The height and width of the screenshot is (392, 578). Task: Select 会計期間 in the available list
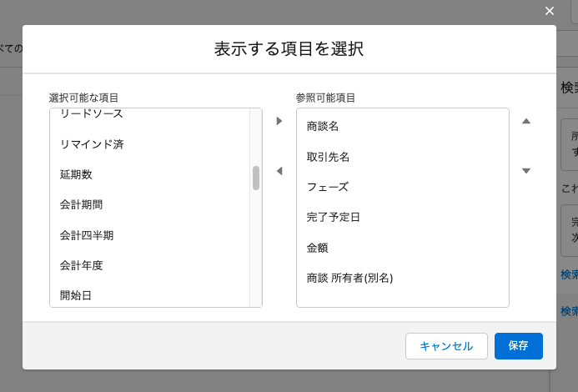(149, 204)
